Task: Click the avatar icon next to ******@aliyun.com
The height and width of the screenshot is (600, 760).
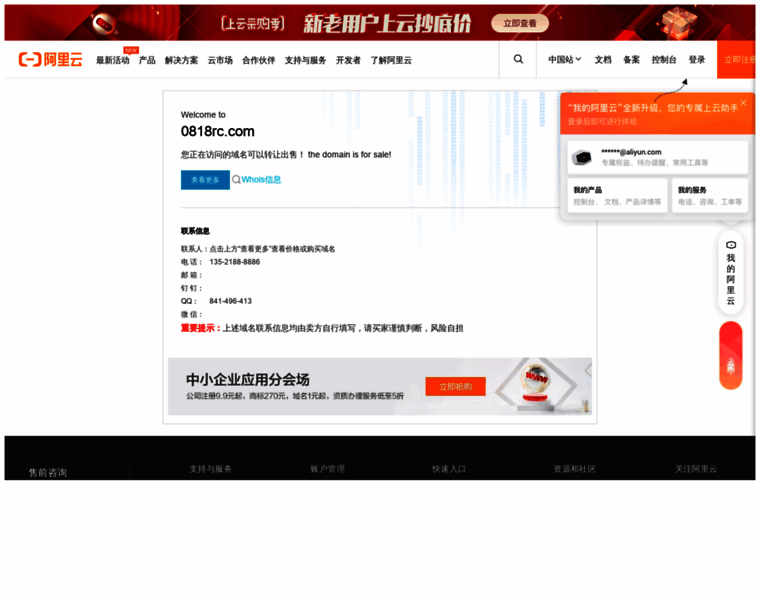Action: pyautogui.click(x=582, y=157)
